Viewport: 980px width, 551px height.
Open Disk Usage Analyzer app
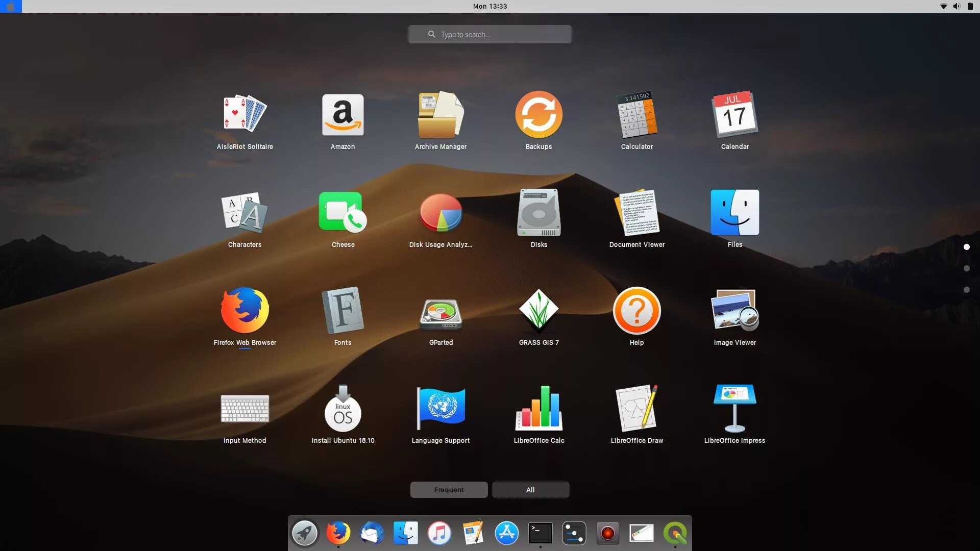tap(440, 214)
